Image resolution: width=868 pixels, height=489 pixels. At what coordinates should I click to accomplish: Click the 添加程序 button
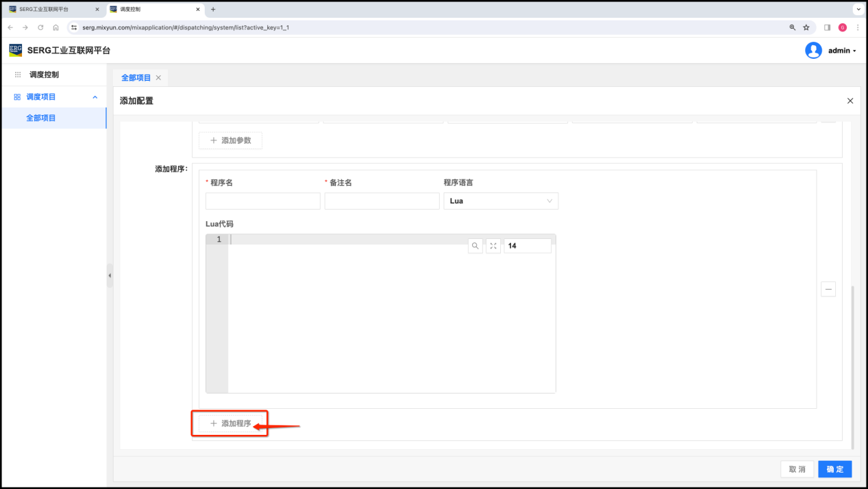[x=230, y=423]
